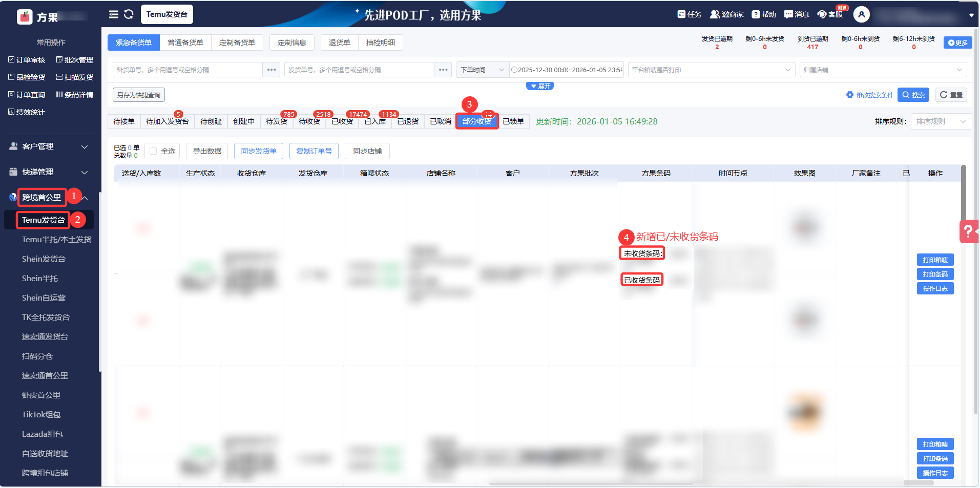This screenshot has width=980, height=488.
Task: Open 绩效统计 shortcut
Action: coord(27,112)
